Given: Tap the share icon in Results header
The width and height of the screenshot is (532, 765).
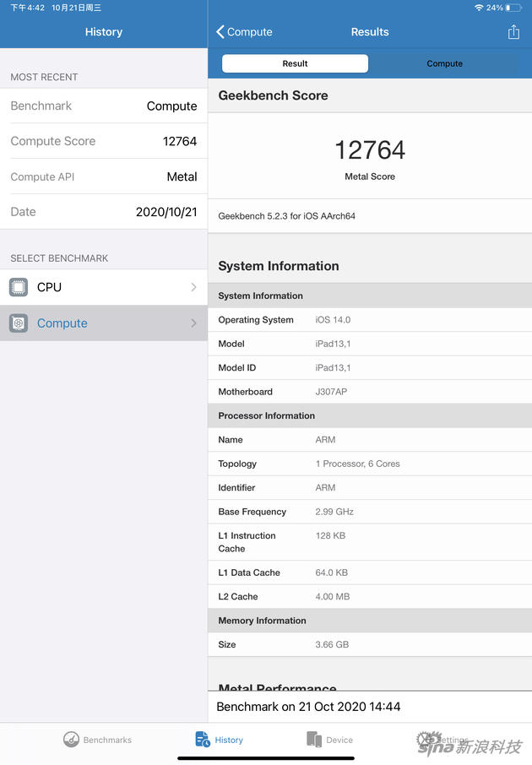Looking at the screenshot, I should [x=513, y=32].
